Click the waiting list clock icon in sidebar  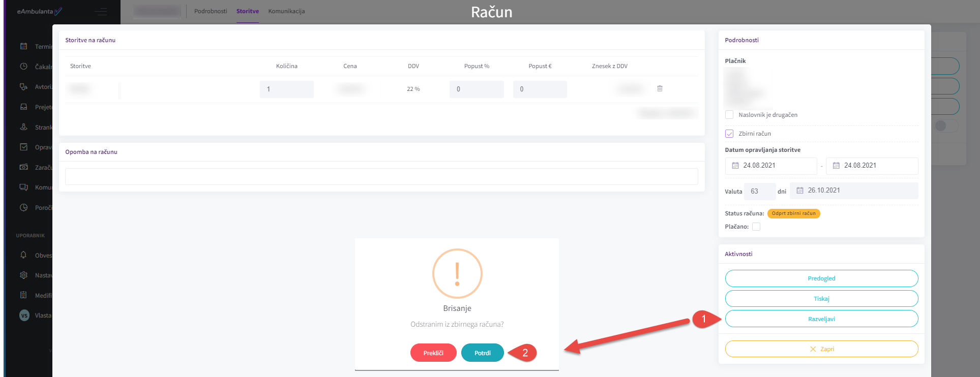[23, 67]
